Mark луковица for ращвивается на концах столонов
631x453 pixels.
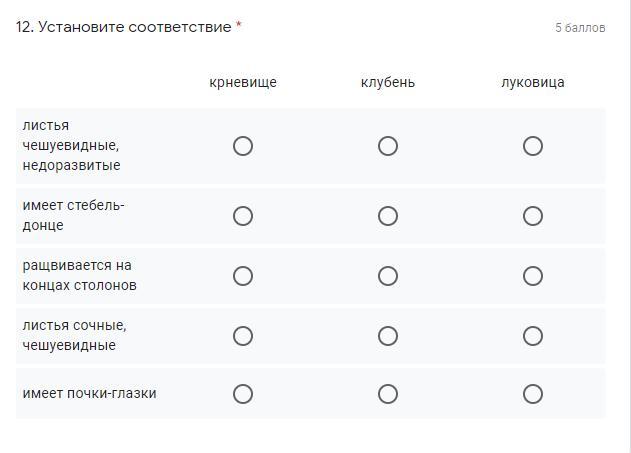533,276
